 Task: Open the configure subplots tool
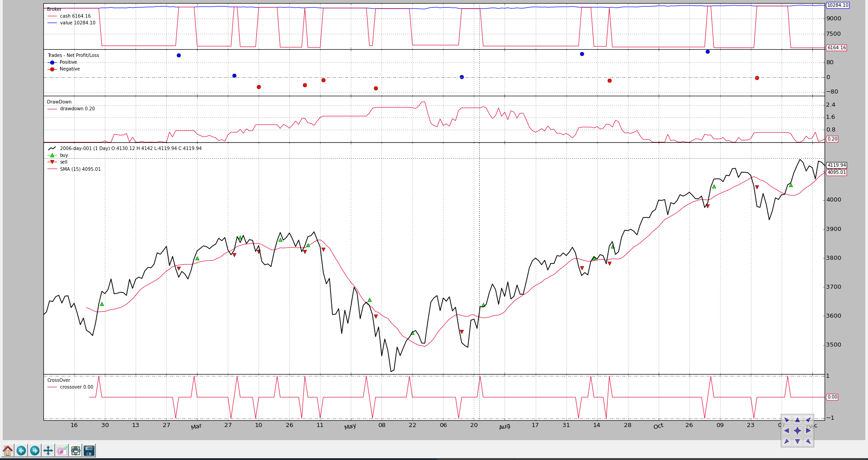coord(75,451)
